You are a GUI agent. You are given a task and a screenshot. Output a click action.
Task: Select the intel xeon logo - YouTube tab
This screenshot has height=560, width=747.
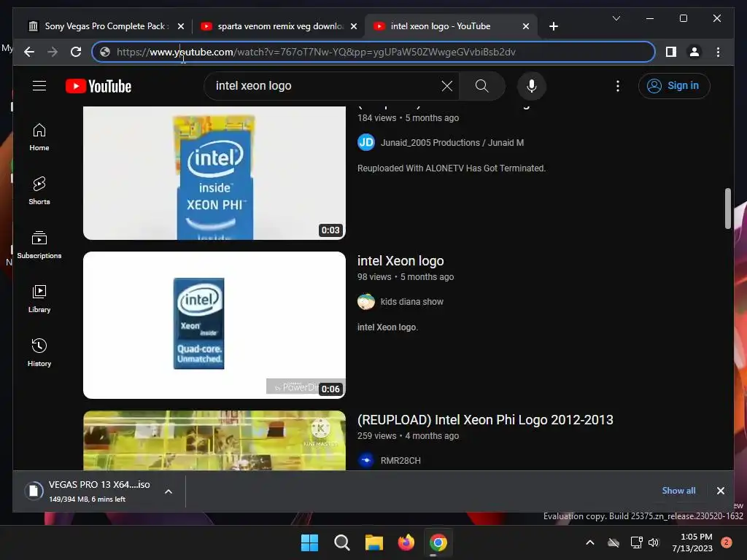(451, 26)
